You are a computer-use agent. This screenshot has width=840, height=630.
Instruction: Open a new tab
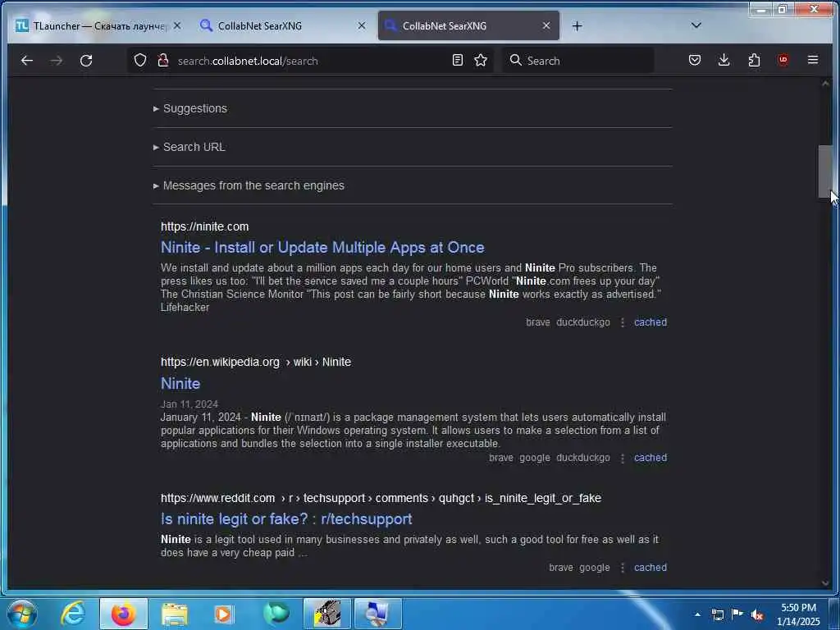[577, 25]
